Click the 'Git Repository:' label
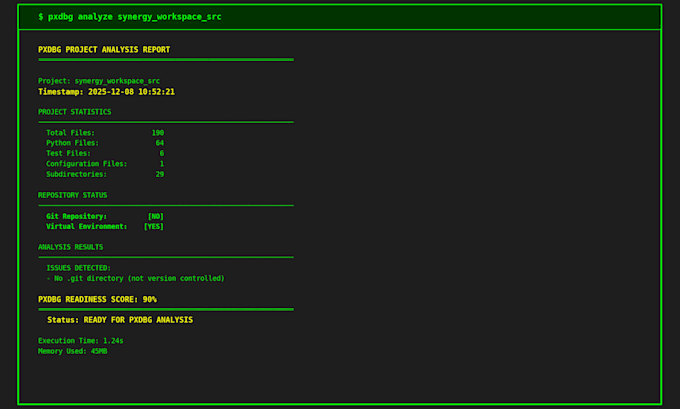The image size is (680, 409). (76, 216)
